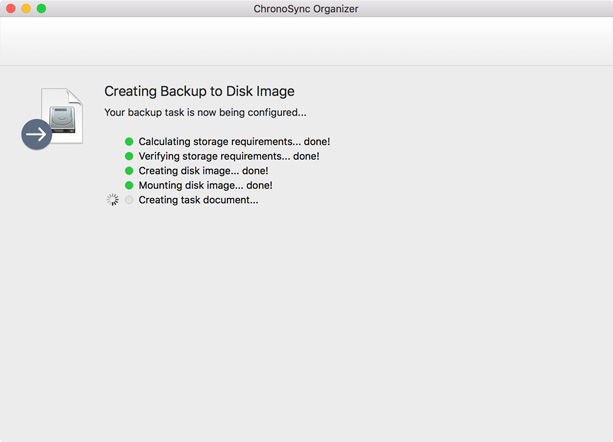Click the backup task being configured subtitle

click(205, 113)
